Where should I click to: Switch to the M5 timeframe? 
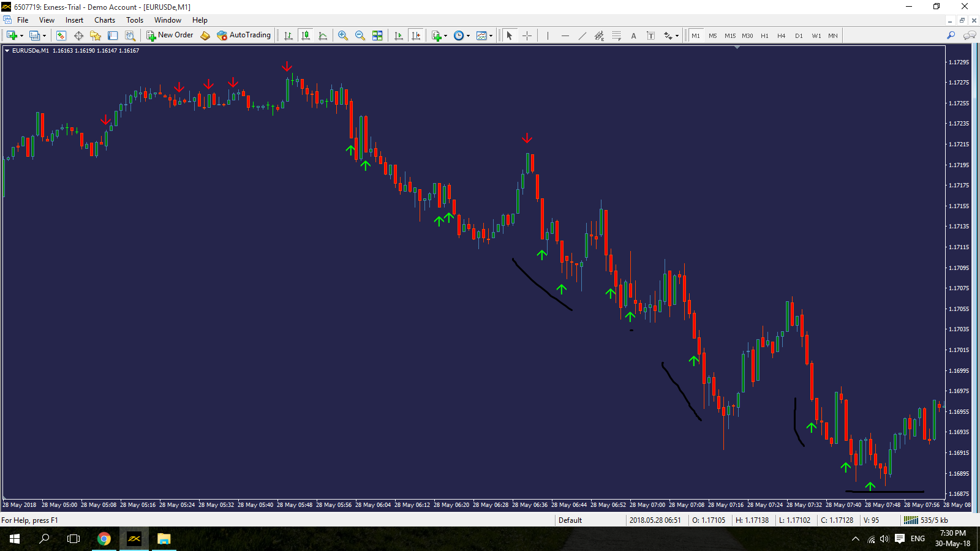coord(713,36)
